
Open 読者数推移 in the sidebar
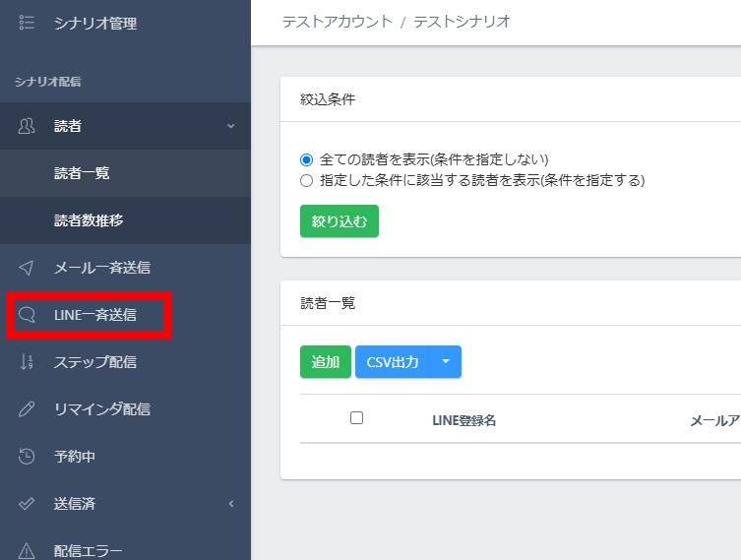point(88,220)
